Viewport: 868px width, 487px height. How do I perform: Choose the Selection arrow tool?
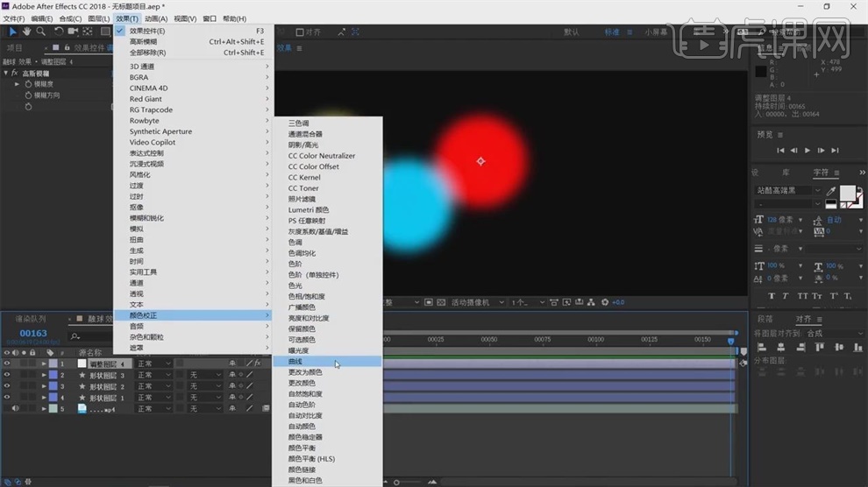click(13, 32)
